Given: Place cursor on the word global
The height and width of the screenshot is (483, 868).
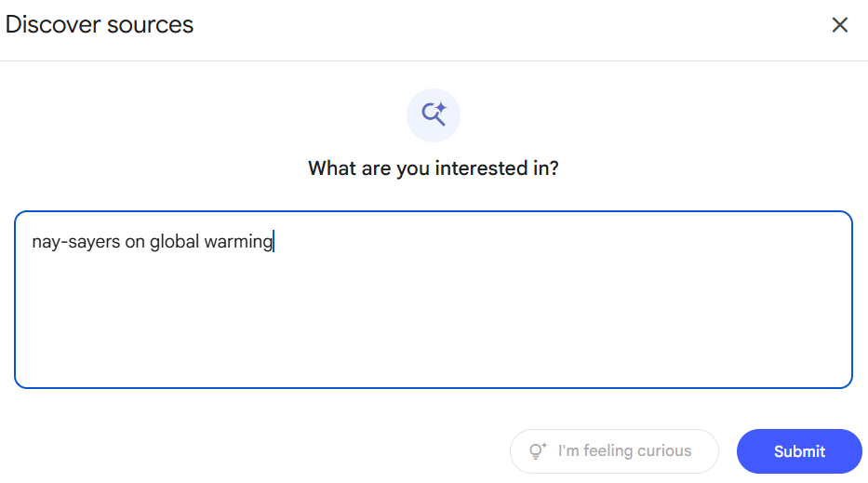Looking at the screenshot, I should tap(174, 242).
